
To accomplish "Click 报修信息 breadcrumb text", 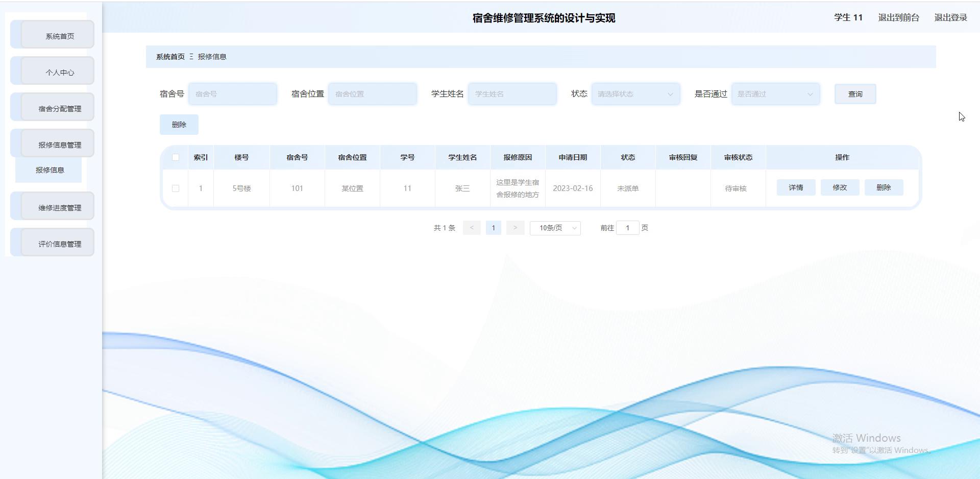I will click(x=212, y=57).
